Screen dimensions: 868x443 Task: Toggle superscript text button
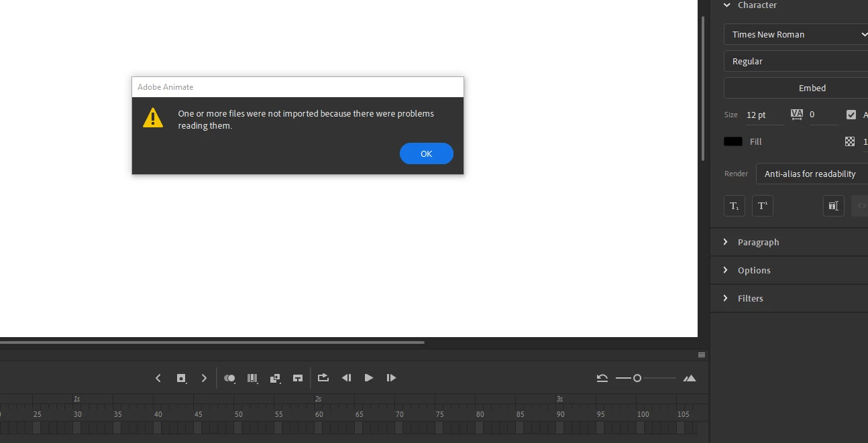763,206
